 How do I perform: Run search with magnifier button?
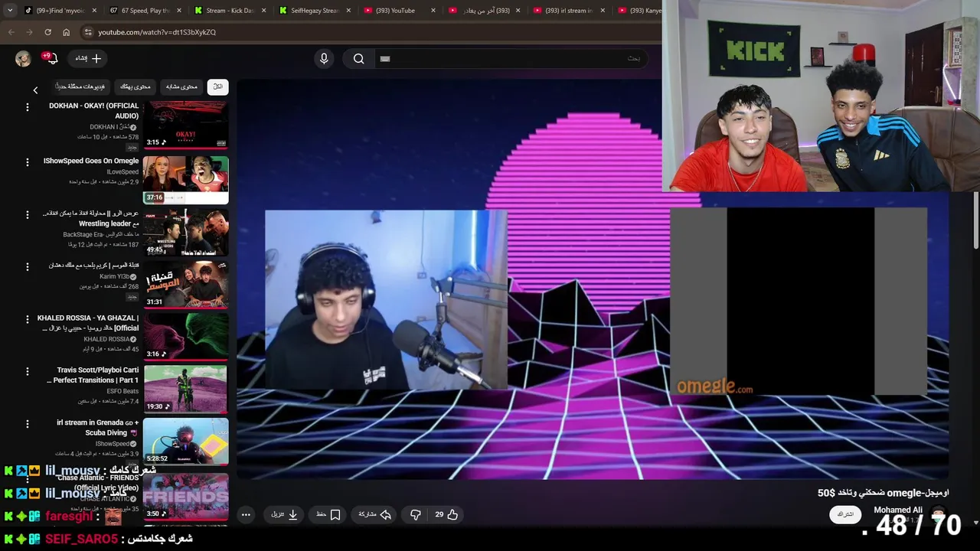[358, 58]
